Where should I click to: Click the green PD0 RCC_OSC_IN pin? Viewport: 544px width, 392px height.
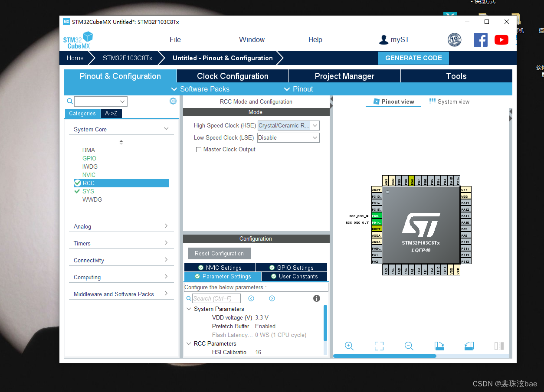click(x=377, y=216)
